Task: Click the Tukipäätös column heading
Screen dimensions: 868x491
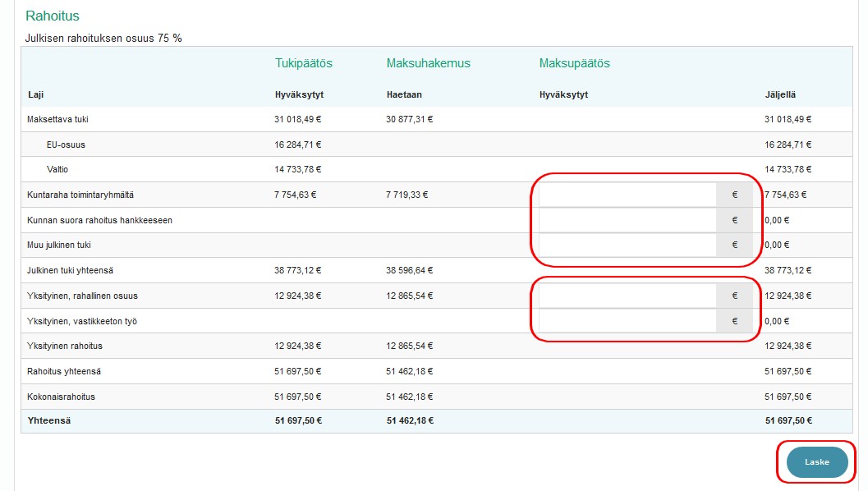Action: [x=304, y=63]
